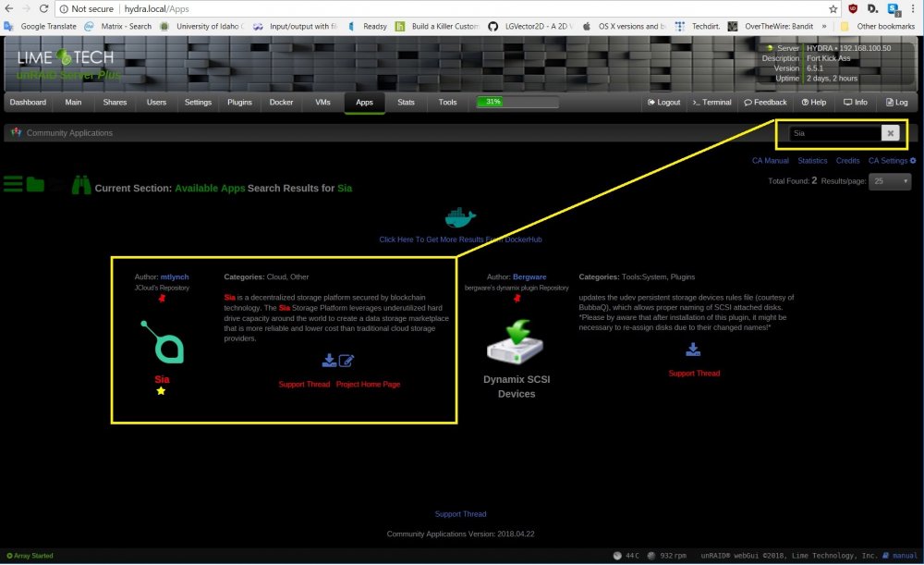Click the Help button
The width and height of the screenshot is (924, 565).
click(x=814, y=102)
